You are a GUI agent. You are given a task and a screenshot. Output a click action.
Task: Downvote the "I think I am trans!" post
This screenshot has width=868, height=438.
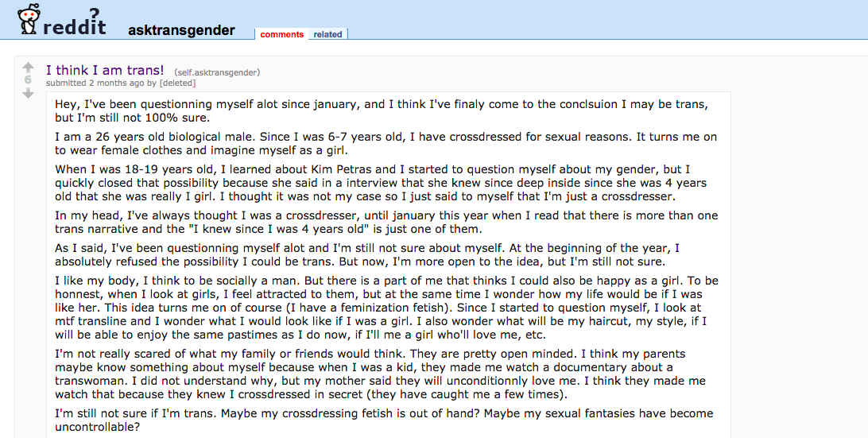[x=28, y=93]
